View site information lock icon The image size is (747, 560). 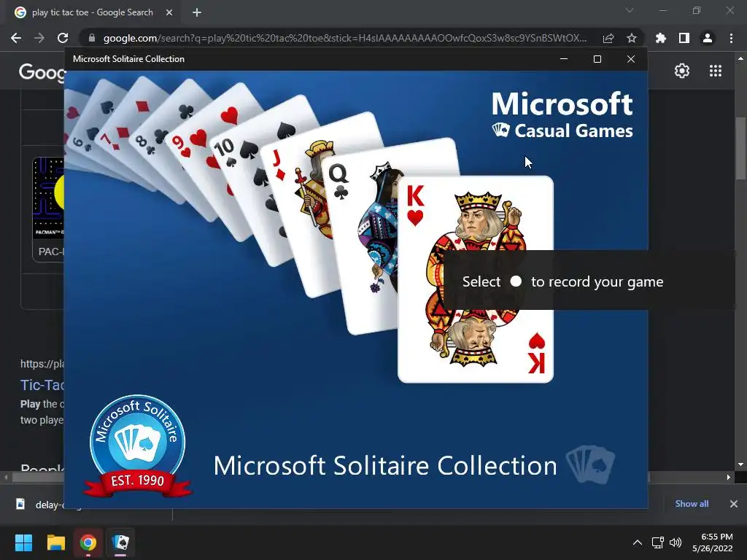pos(92,38)
